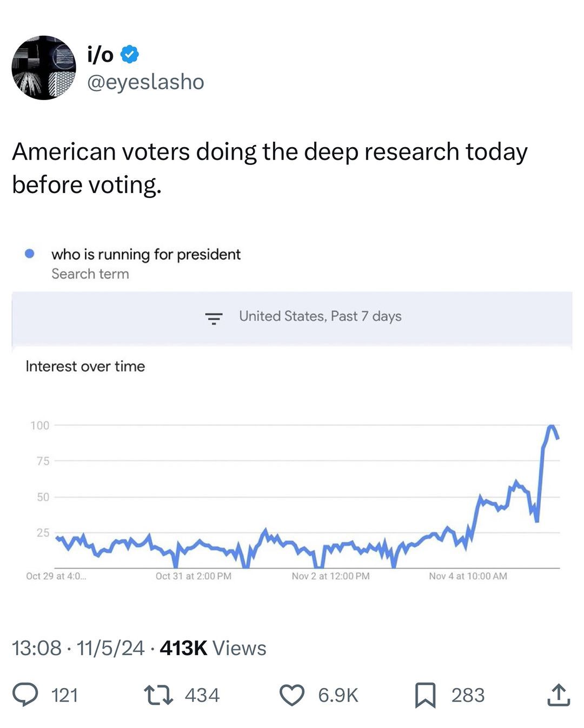Click the Nov 4 at 10:00 AM label
Image resolution: width=584 pixels, height=728 pixels.
coord(468,576)
